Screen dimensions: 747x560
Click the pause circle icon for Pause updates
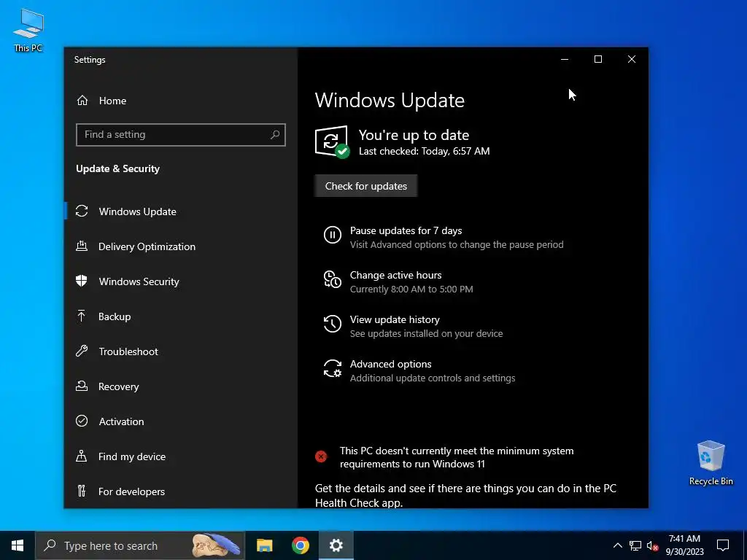click(x=333, y=235)
